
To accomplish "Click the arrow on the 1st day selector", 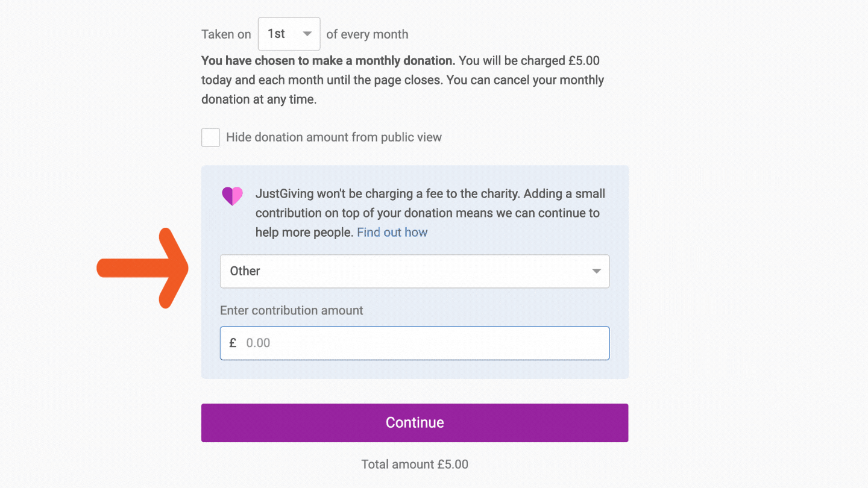I will pyautogui.click(x=307, y=34).
